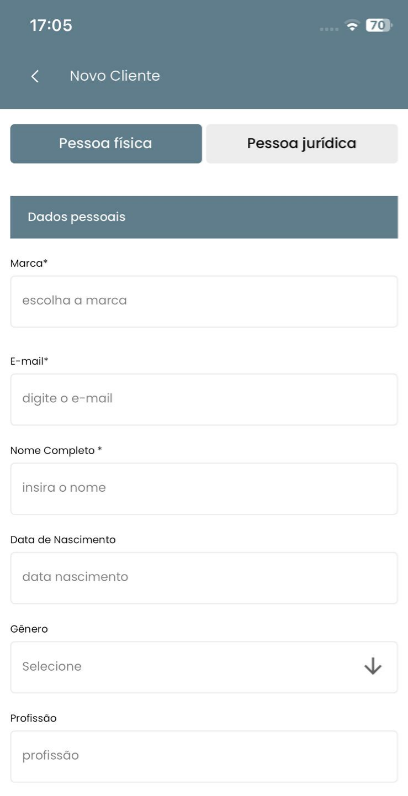The image size is (408, 796).
Task: Tap the Wi-Fi status icon
Action: pyautogui.click(x=352, y=25)
